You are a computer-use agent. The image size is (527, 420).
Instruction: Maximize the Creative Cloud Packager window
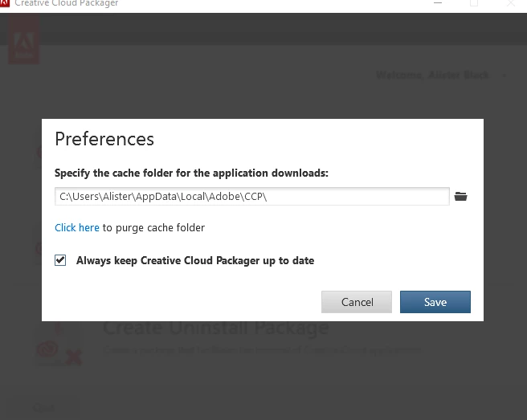474,3
